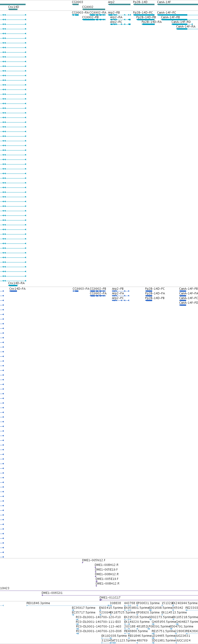Select the CanA-14F gene label
Image resolution: width=198 pixels, height=644 pixels.
click(164, 2)
